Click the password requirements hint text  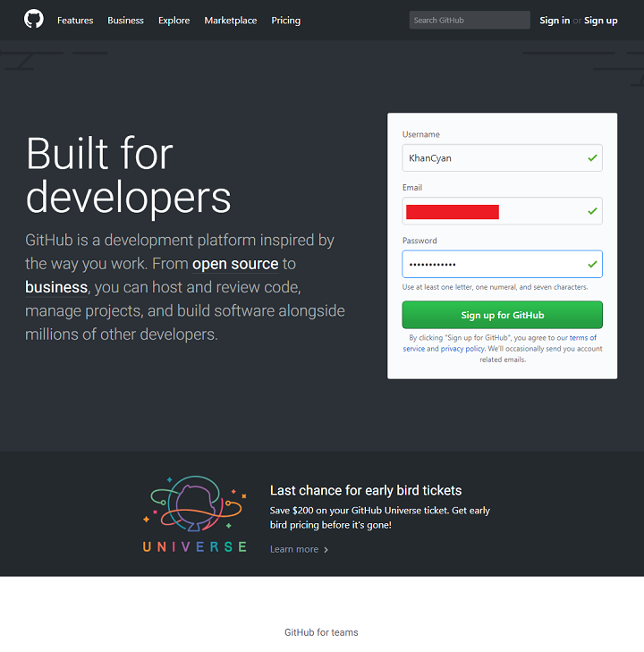coord(495,287)
